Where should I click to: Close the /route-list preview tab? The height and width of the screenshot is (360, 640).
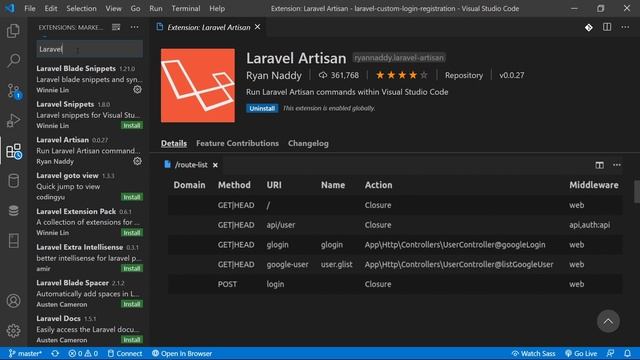215,165
